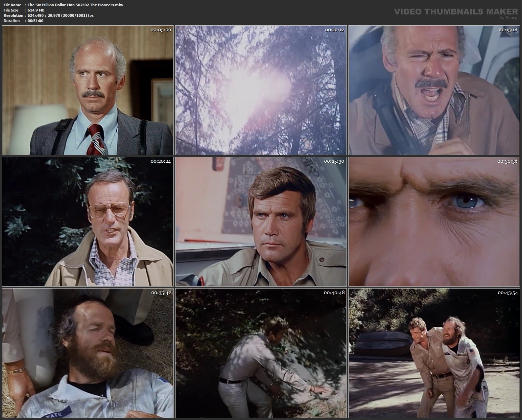Click the timestamp label '00:30:36'
This screenshot has height=420, width=522.
(508, 161)
